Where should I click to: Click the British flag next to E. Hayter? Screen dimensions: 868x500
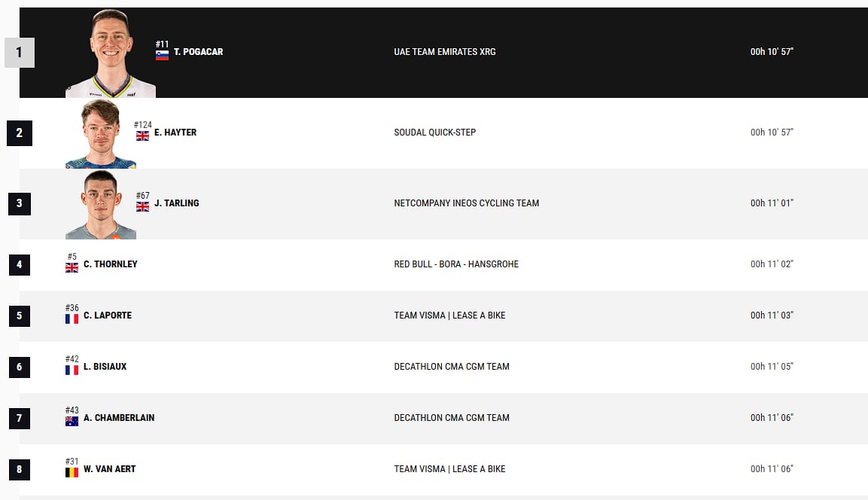click(x=142, y=136)
